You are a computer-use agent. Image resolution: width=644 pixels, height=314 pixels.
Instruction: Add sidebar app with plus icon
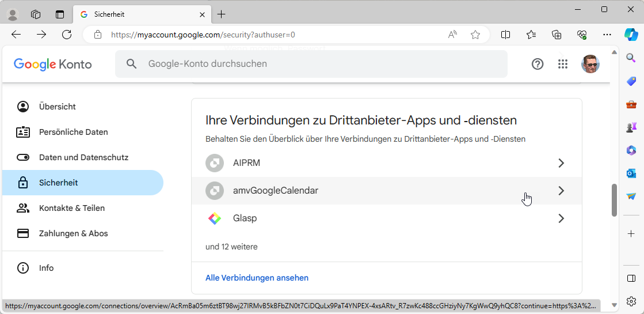pos(631,233)
